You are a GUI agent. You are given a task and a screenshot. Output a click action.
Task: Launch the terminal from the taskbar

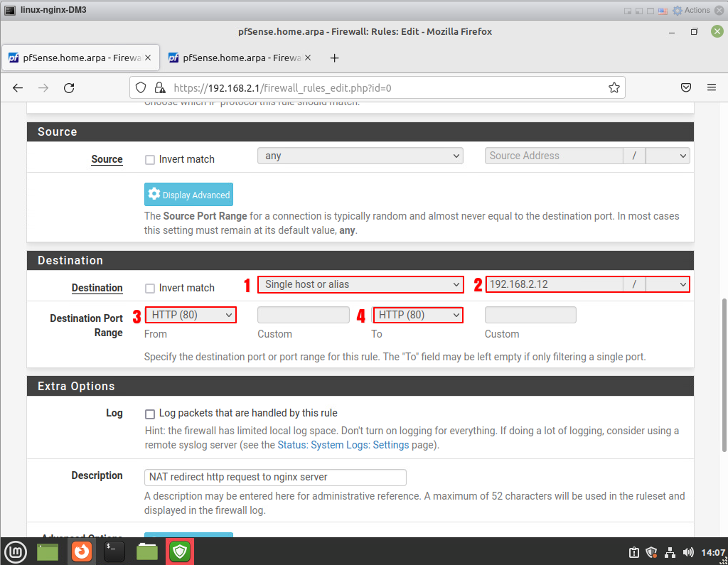[x=114, y=551]
